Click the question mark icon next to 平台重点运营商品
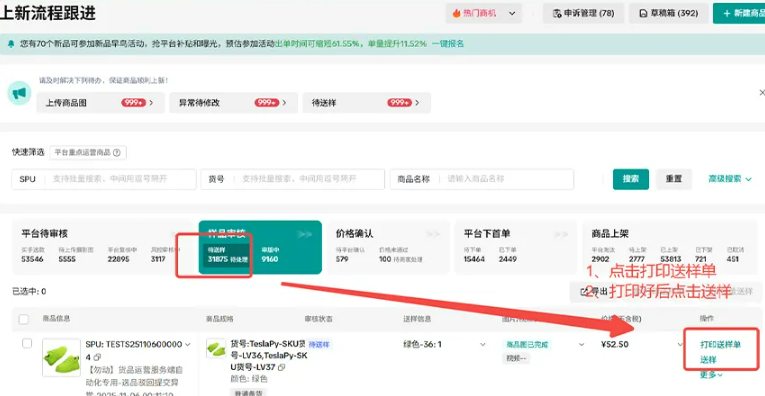 (117, 153)
